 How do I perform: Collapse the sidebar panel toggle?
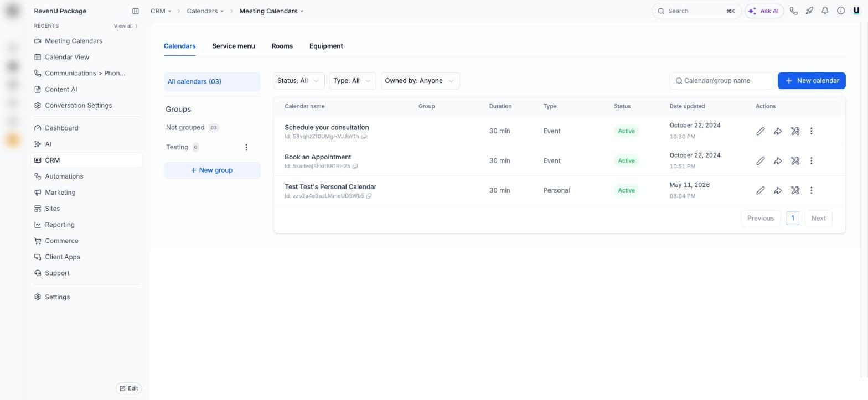[x=135, y=11]
